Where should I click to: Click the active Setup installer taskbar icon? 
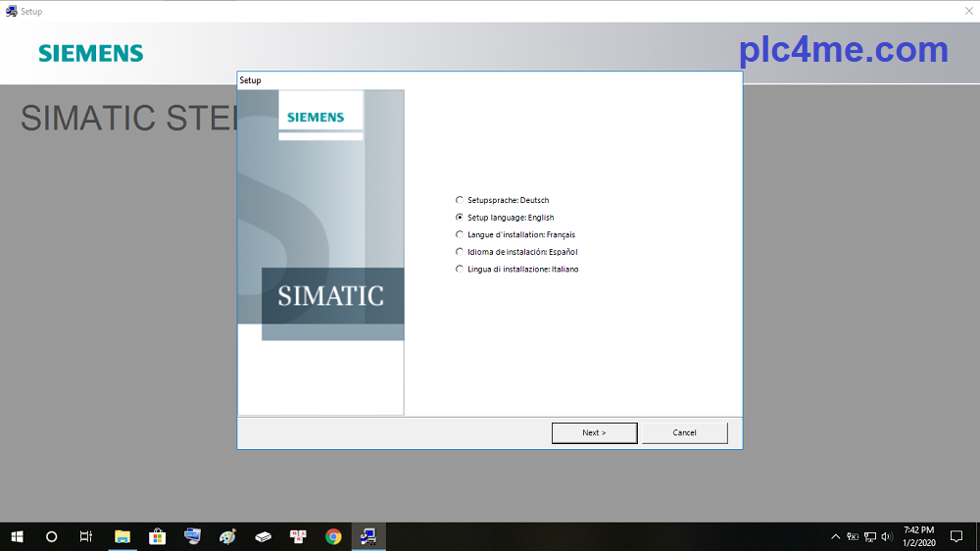[368, 536]
